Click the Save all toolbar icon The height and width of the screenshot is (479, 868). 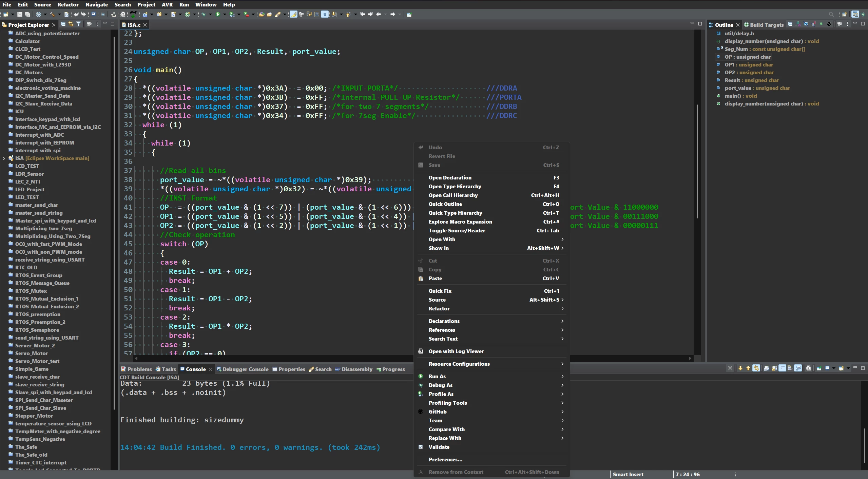coord(27,14)
